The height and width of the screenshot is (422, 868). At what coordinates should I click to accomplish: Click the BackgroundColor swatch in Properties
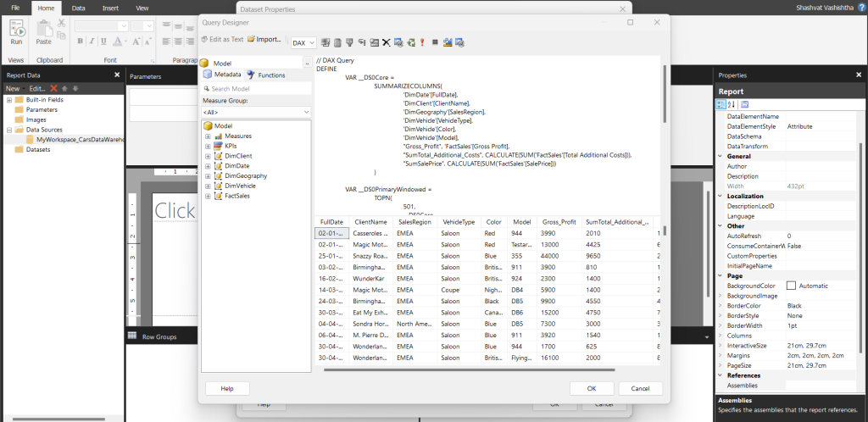tap(791, 286)
